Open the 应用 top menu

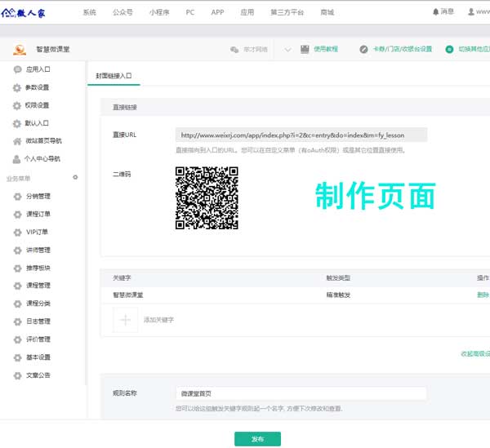(x=247, y=12)
